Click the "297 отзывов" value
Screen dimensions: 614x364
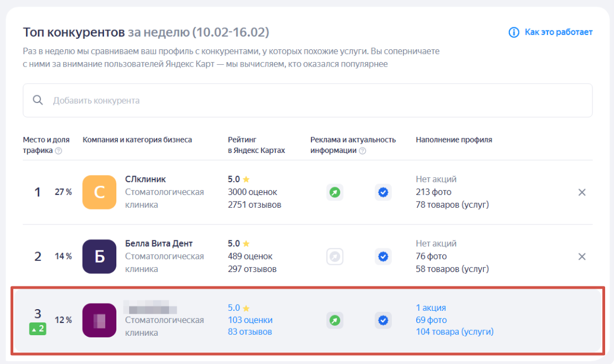pos(252,269)
